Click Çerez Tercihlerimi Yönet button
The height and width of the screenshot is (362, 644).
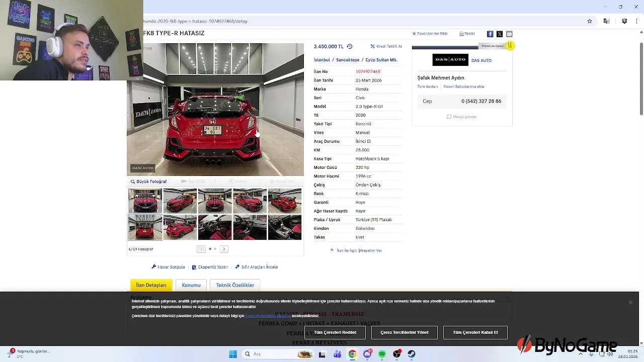pyautogui.click(x=405, y=332)
